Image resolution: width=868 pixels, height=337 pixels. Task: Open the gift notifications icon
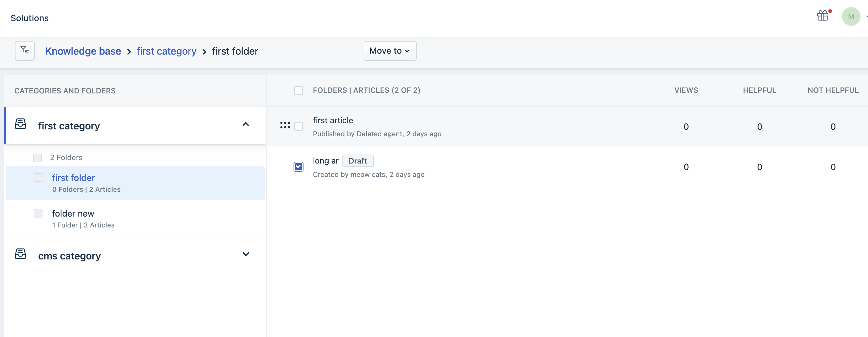point(822,16)
